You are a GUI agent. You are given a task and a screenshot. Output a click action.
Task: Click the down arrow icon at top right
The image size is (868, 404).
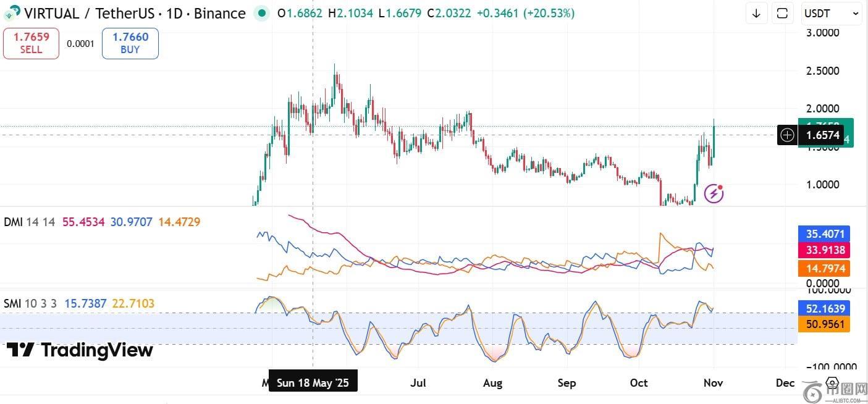coord(757,13)
